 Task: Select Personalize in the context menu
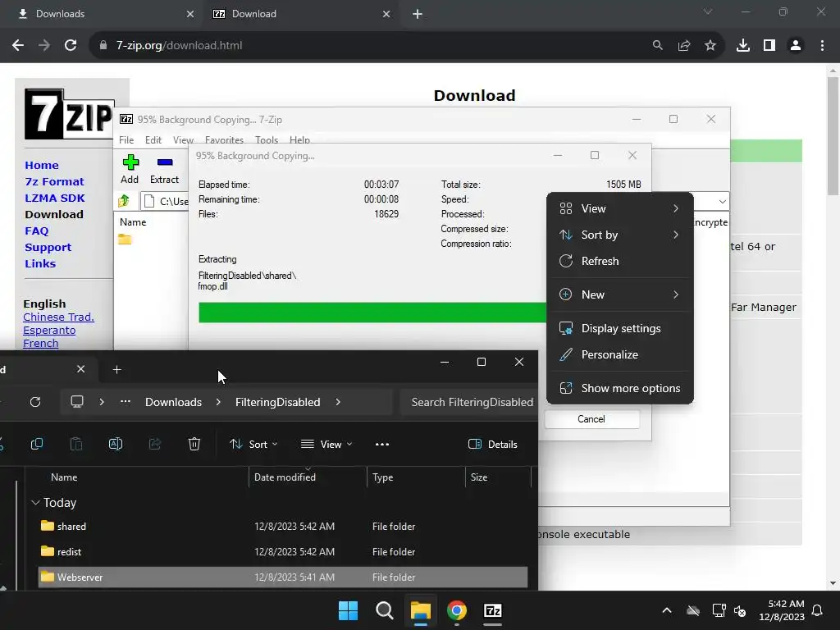coord(620,354)
